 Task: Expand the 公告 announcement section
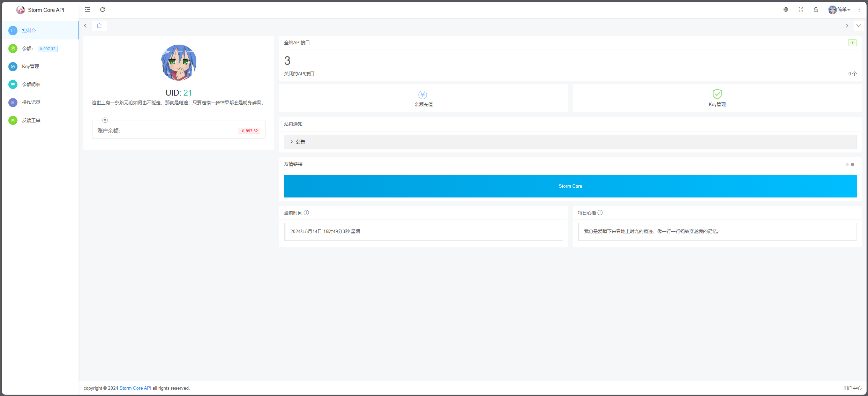[x=300, y=142]
